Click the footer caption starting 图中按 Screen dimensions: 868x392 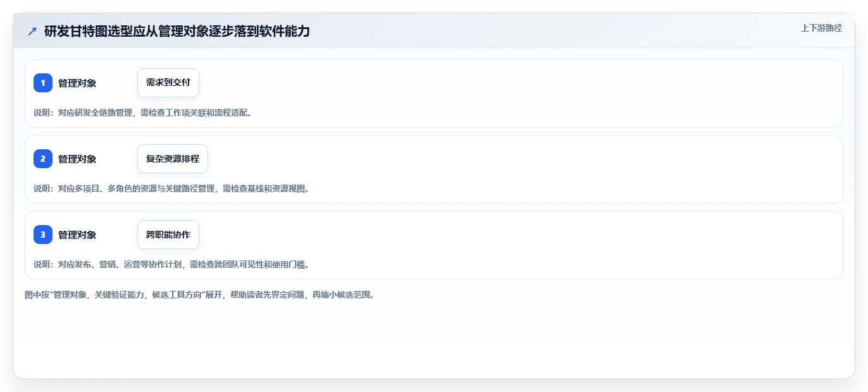click(x=199, y=295)
